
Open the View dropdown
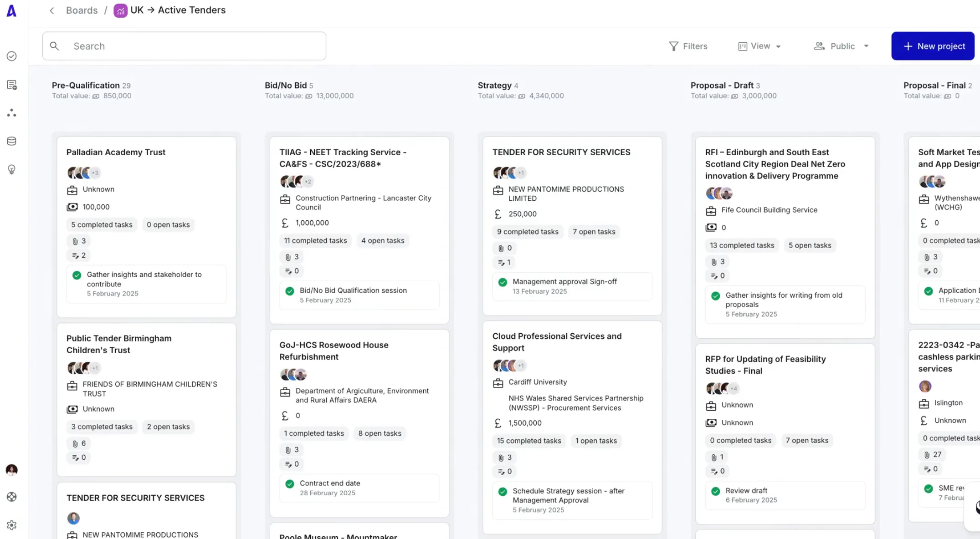click(759, 46)
